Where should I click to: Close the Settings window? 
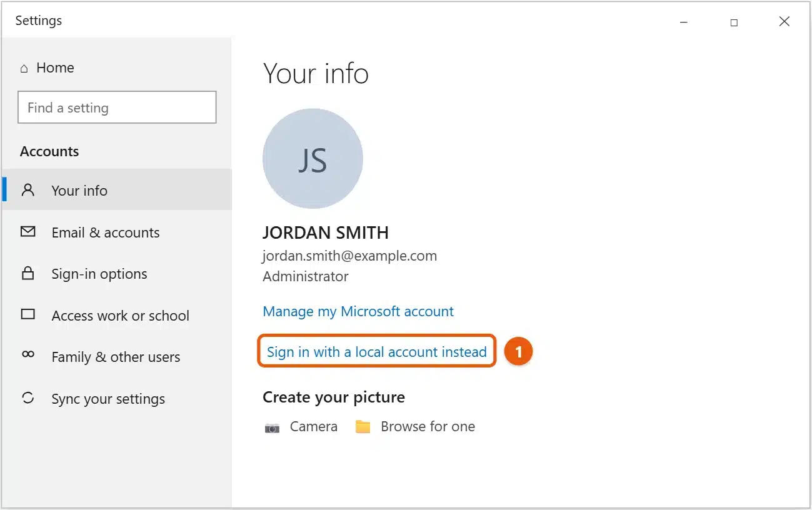click(x=784, y=22)
